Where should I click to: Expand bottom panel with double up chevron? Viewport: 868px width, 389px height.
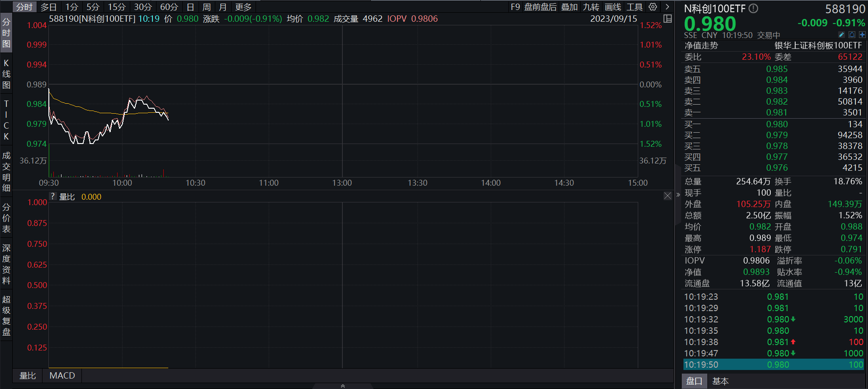tap(343, 386)
